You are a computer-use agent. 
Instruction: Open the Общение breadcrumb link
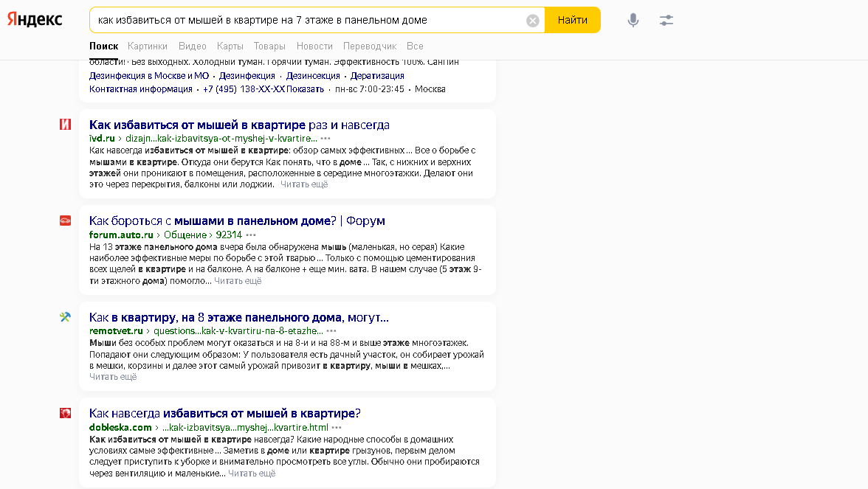[x=185, y=235]
